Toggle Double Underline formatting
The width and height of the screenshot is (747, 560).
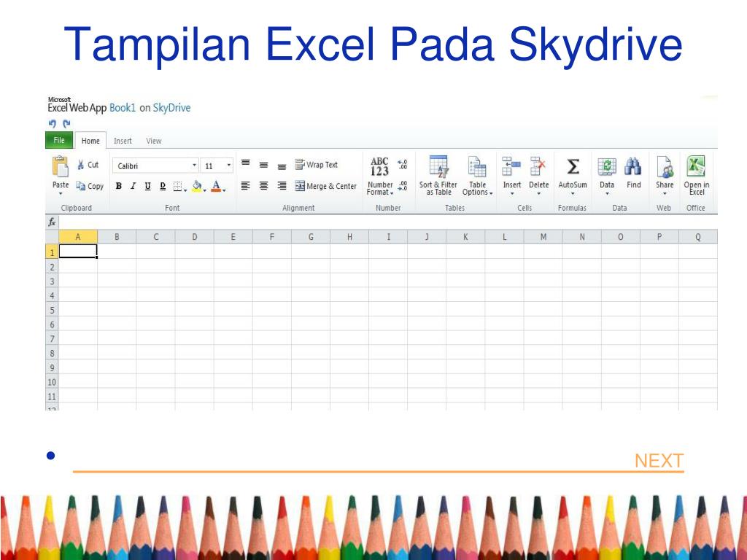163,186
